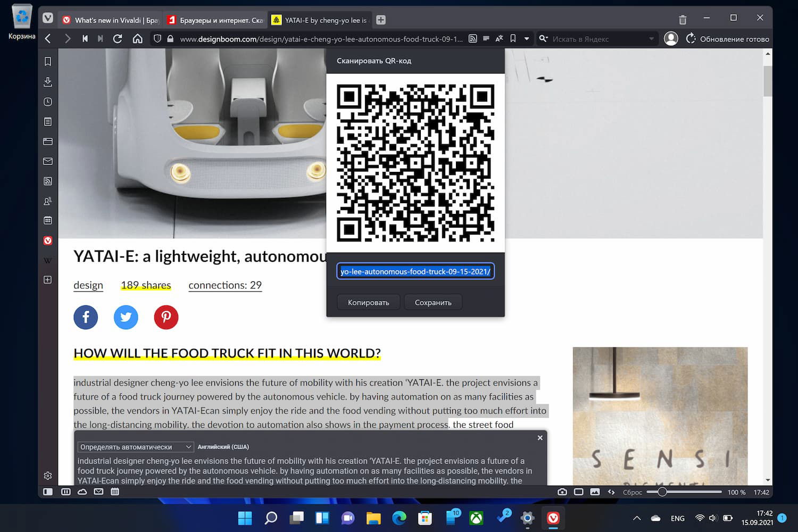Screen dimensions: 798x532
Task: Pin the article on Pinterest
Action: click(166, 318)
